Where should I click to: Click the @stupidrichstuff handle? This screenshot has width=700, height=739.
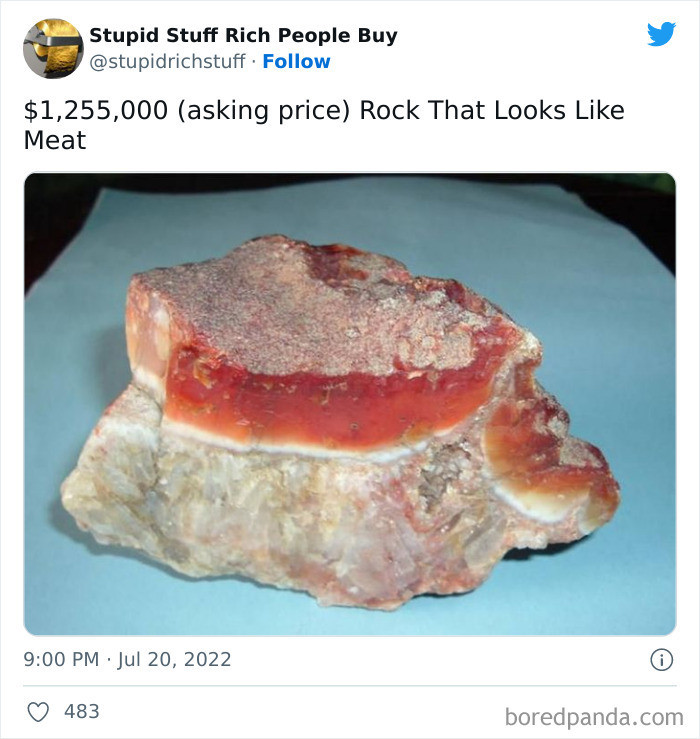[x=167, y=62]
